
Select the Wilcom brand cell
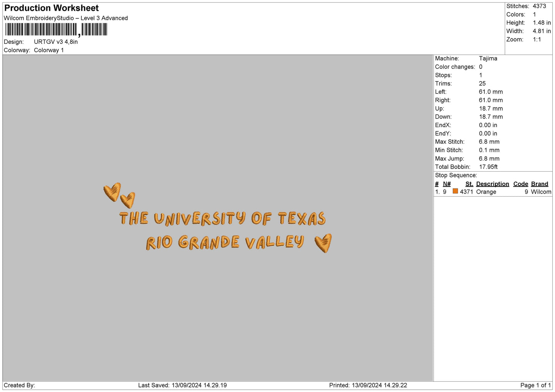pyautogui.click(x=541, y=192)
